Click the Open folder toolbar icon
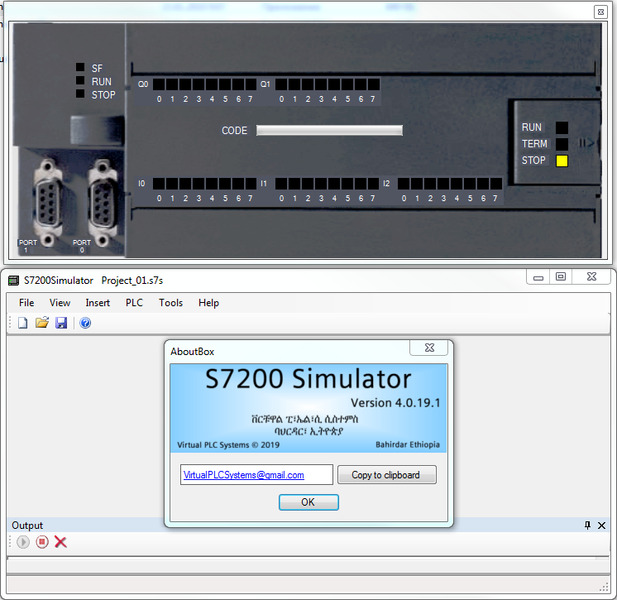Screen dimensions: 617x600 [42, 323]
